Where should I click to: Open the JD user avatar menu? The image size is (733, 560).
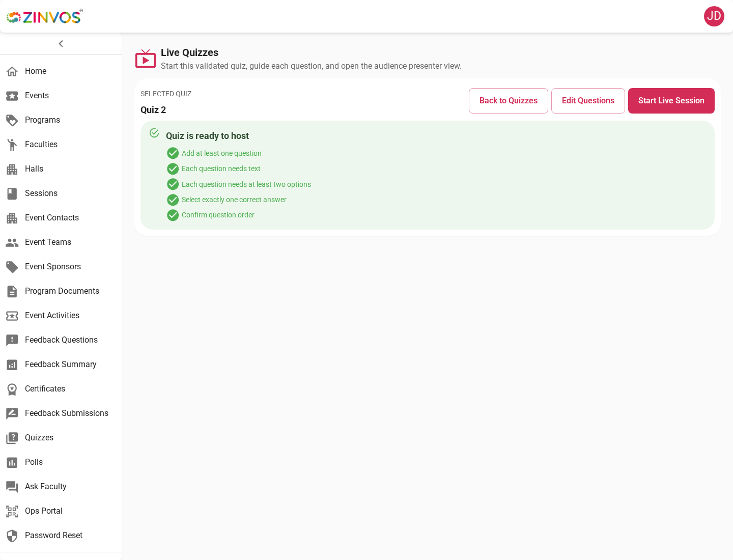tap(714, 16)
